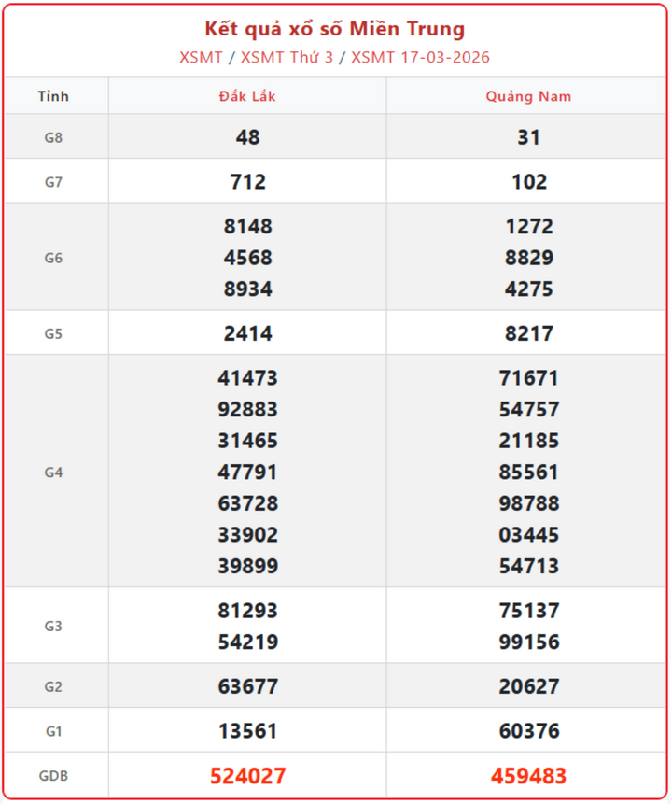Screen dimensions: 672x804
Task: Click Đắk Lắk G2 number 63677
Action: [247, 687]
